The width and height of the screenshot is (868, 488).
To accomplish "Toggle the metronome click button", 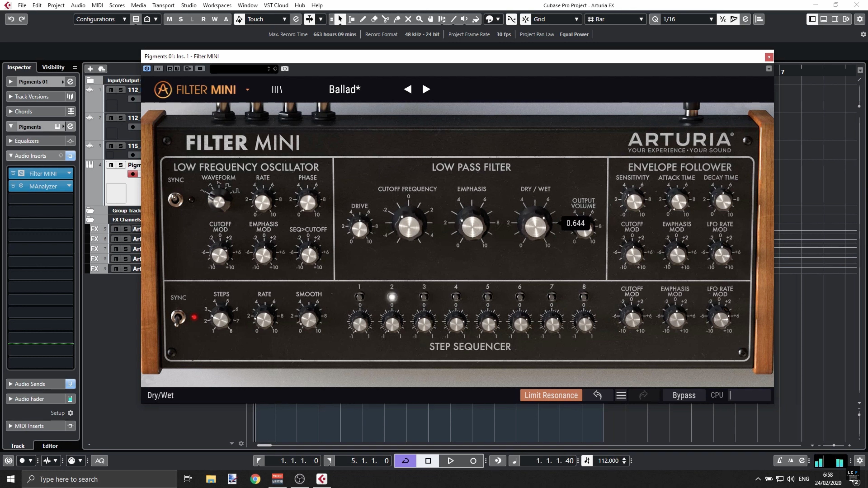I will [x=779, y=461].
